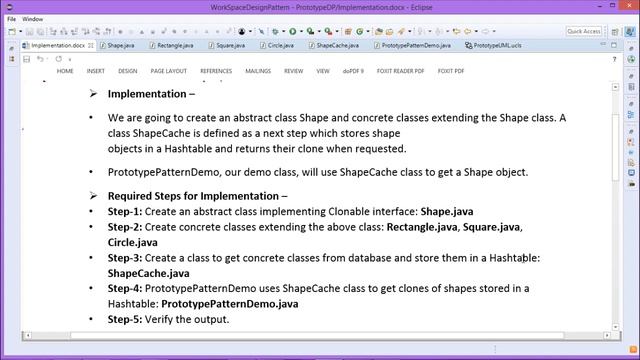Click the Quick Access search field

[x=584, y=31]
